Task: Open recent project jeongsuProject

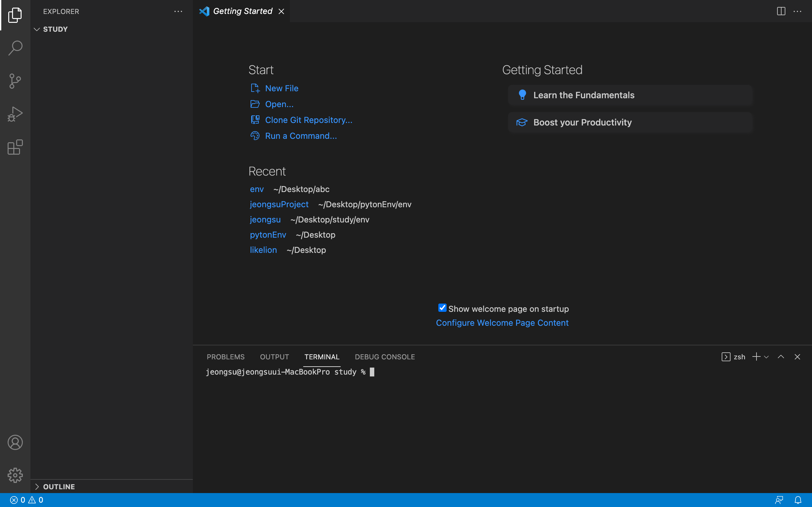Action: tap(279, 204)
